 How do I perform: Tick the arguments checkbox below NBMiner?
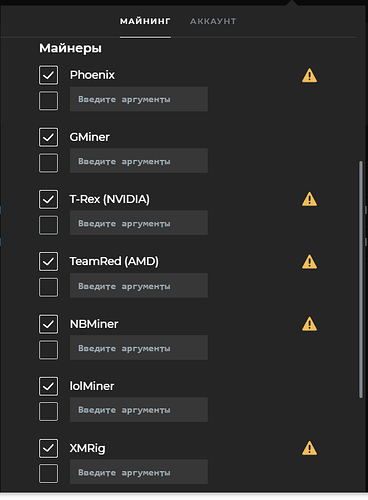coord(48,349)
